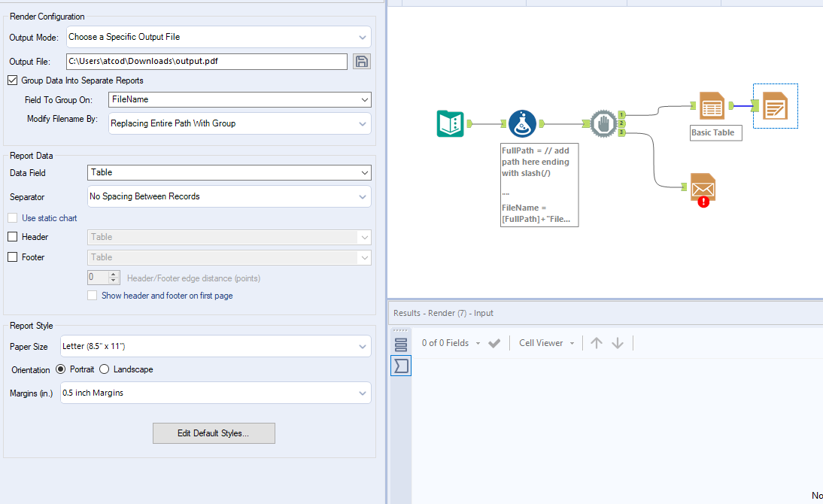This screenshot has width=823, height=504.
Task: Select the Basic Table tool
Action: (x=712, y=105)
